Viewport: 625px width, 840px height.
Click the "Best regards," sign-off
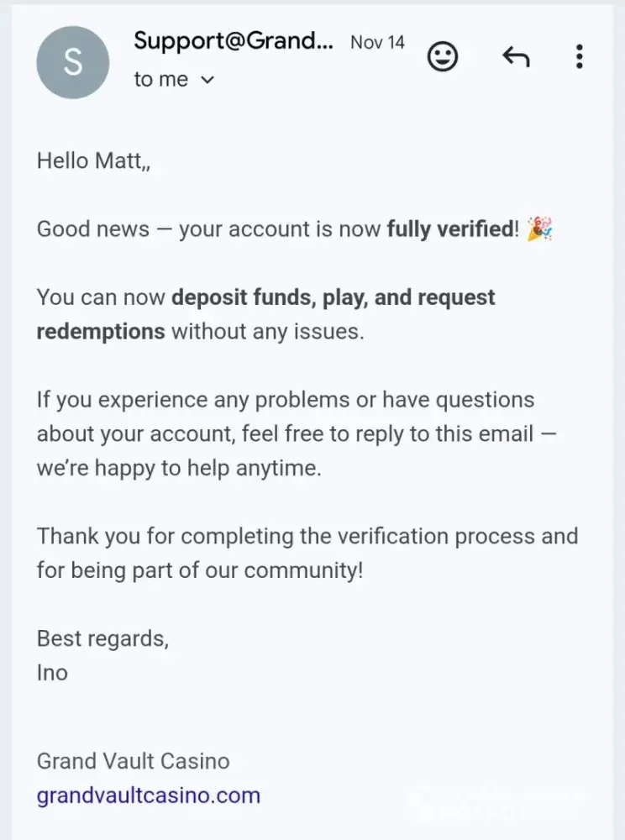(x=102, y=638)
